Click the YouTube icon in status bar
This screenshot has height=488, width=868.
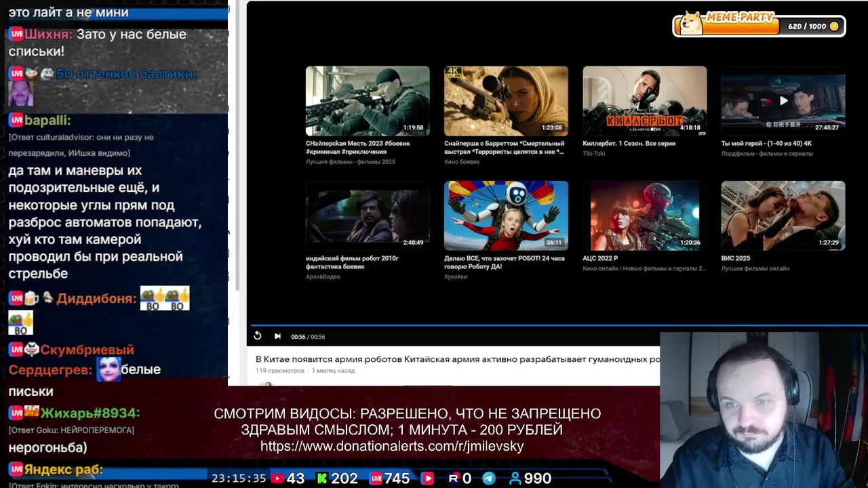point(277,479)
